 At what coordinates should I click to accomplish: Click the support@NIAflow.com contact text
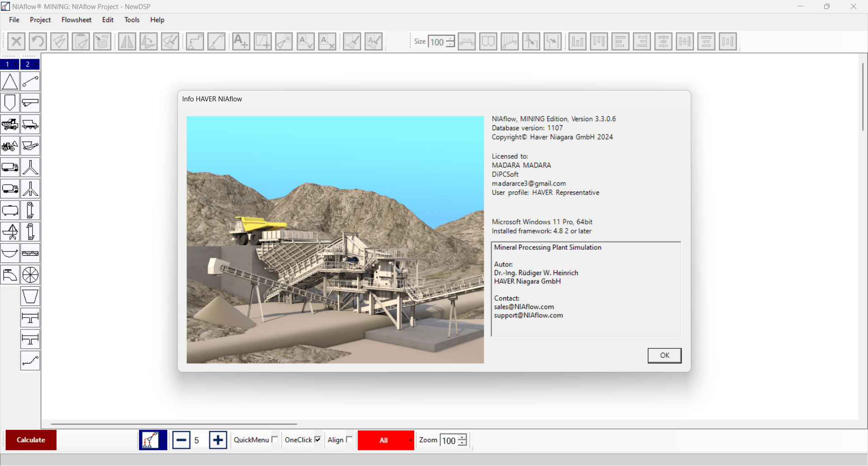[528, 315]
